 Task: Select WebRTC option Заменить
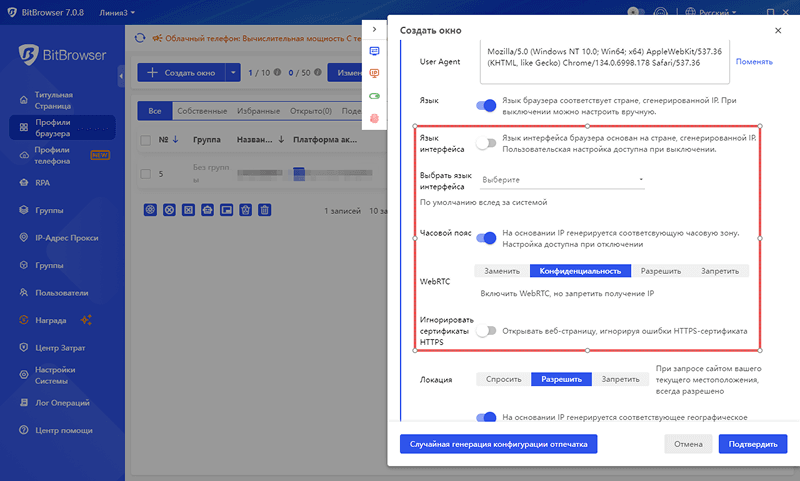pyautogui.click(x=502, y=271)
